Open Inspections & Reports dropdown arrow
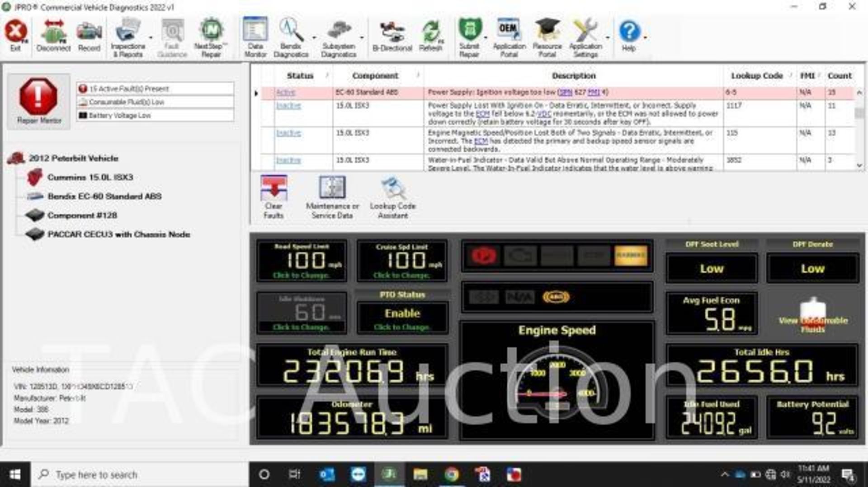868x487 pixels. click(x=151, y=38)
